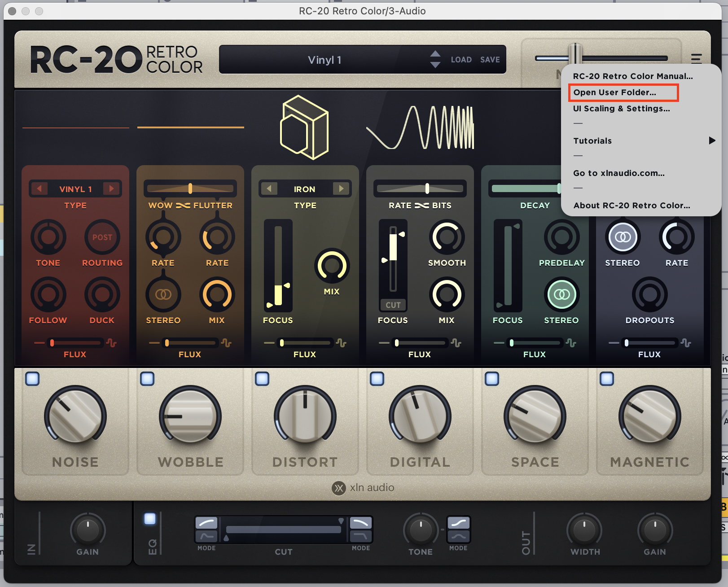Click the Output Gain knob

point(655,530)
